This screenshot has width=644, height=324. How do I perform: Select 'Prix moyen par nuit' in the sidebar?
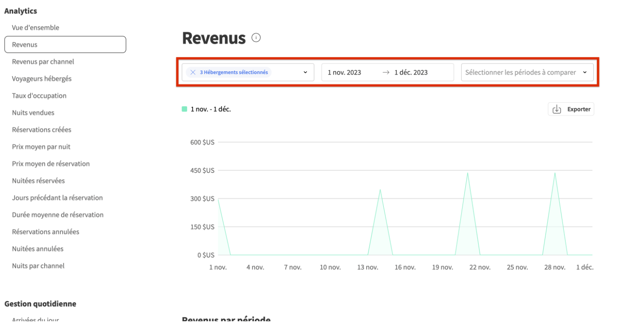click(41, 146)
